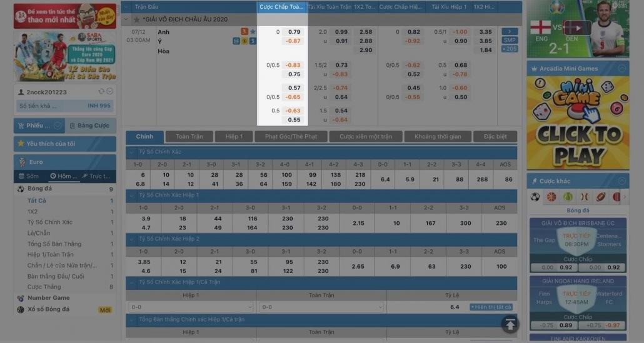Viewport: 644px width, 343px height.
Task: Open the Phiếu bet slip tab
Action: coord(39,126)
